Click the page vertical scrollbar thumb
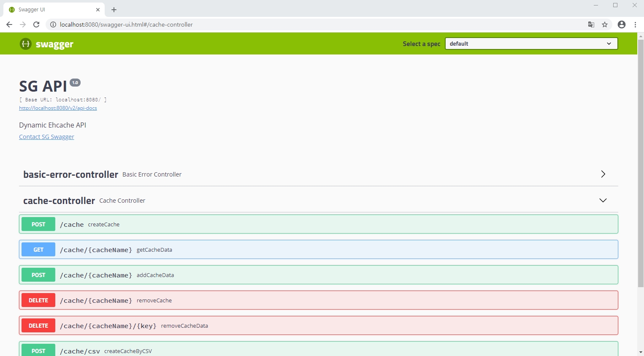 click(x=641, y=163)
